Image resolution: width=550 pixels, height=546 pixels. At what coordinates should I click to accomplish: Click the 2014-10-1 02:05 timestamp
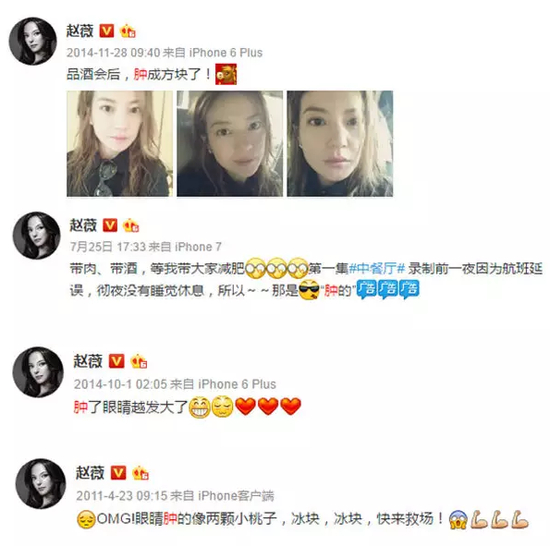[120, 384]
